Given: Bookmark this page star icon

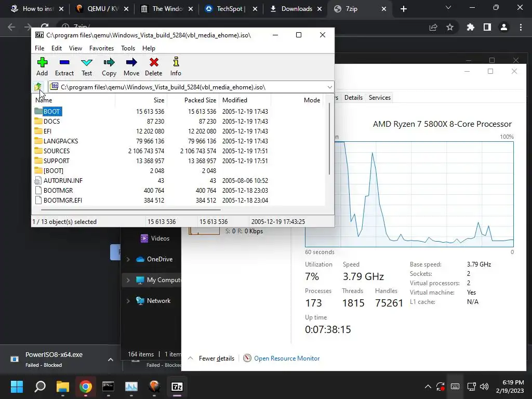Looking at the screenshot, I should 449,27.
